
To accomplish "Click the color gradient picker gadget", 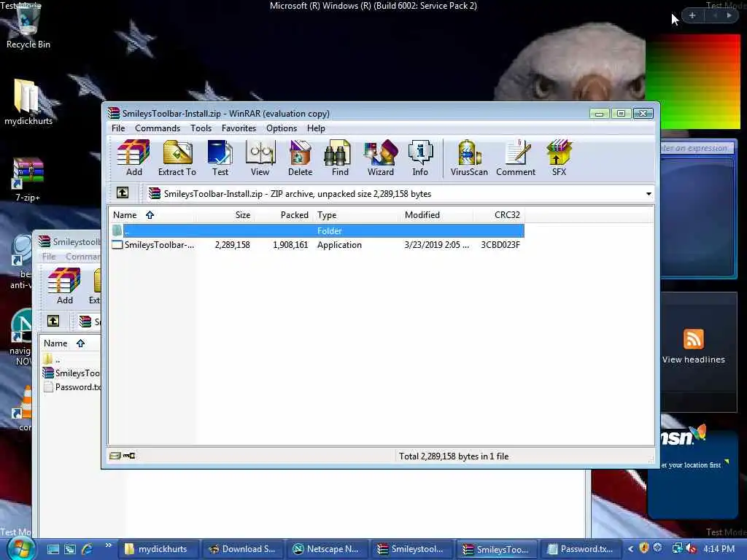I will tap(693, 82).
